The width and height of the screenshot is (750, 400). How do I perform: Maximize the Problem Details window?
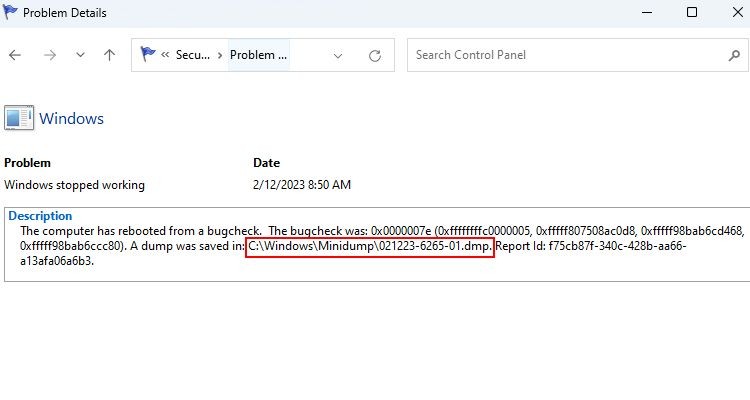pyautogui.click(x=692, y=12)
